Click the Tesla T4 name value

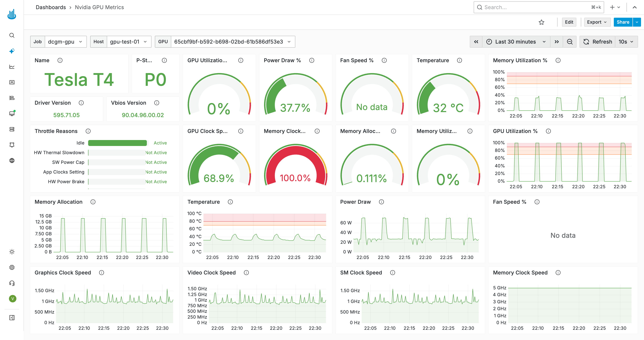pos(79,80)
